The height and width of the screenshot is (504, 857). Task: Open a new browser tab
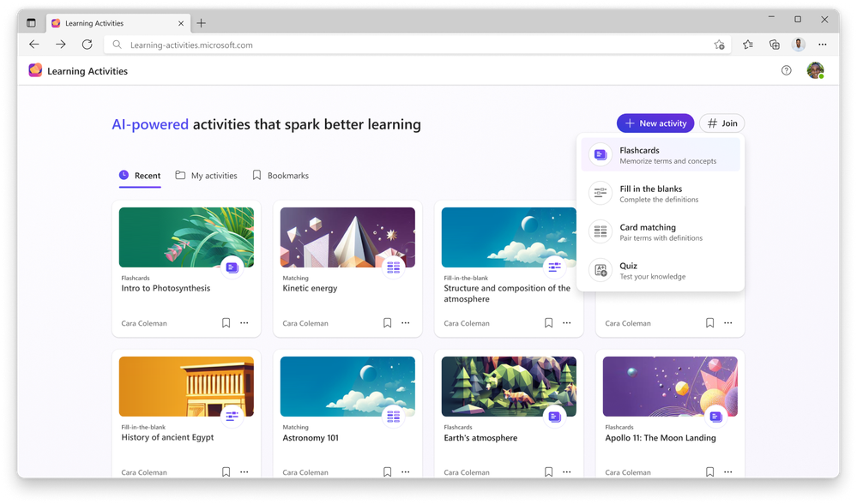tap(201, 23)
